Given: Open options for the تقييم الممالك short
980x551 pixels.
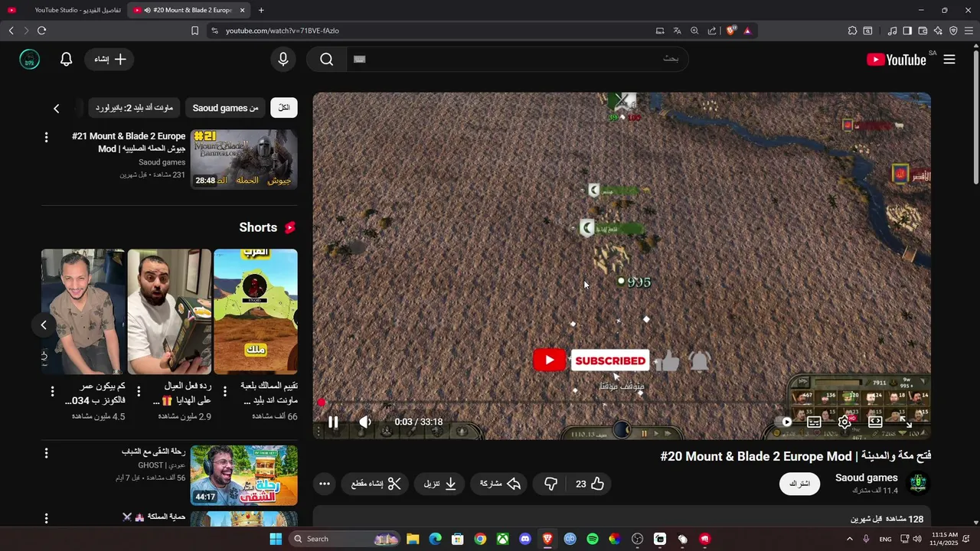Looking at the screenshot, I should coord(225,392).
